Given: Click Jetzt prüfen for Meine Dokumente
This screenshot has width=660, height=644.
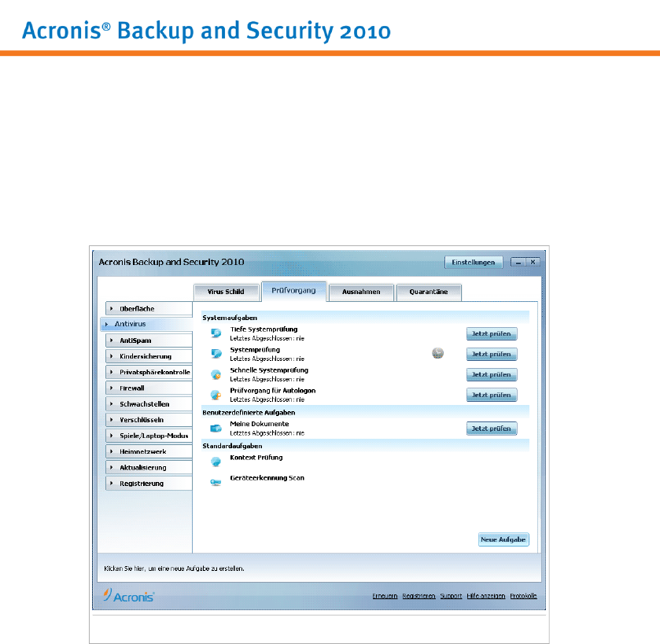Looking at the screenshot, I should 492,429.
